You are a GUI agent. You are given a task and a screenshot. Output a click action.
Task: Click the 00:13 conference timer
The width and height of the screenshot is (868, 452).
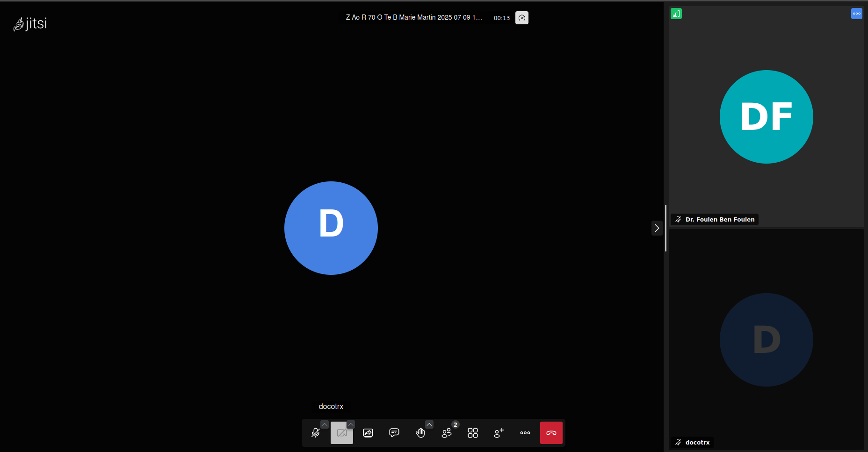(x=502, y=18)
